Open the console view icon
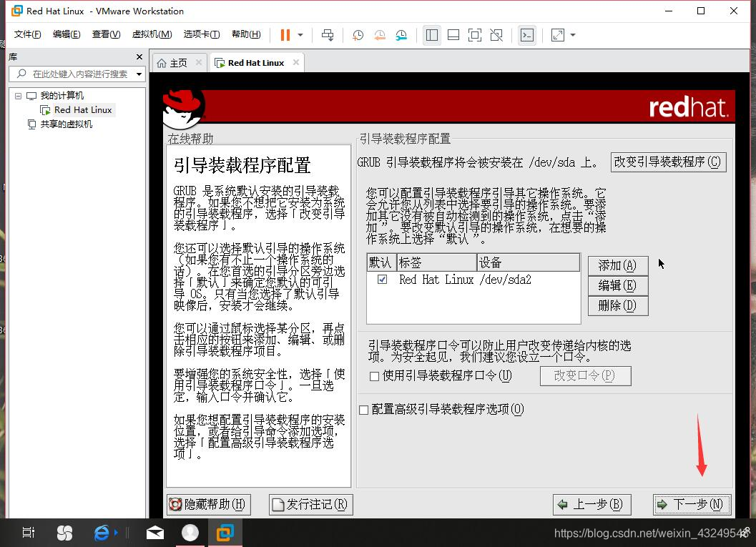 point(527,35)
